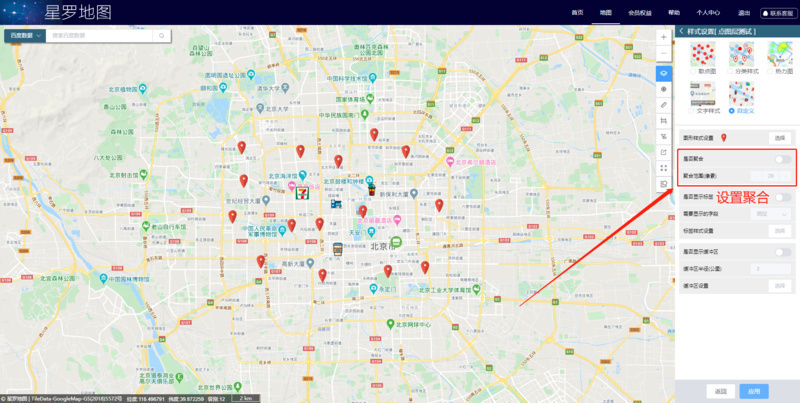Click 退出 to log out
Screen dimensions: 800x403
pyautogui.click(x=743, y=13)
